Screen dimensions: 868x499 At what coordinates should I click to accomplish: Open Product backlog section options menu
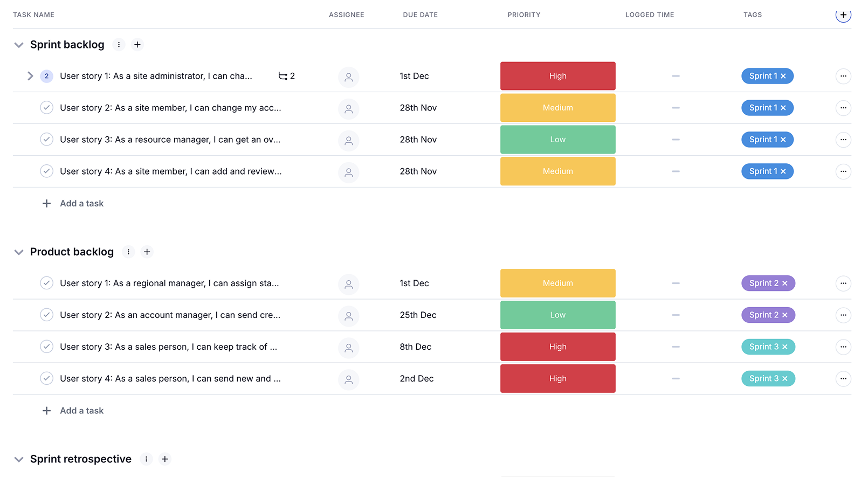click(128, 252)
